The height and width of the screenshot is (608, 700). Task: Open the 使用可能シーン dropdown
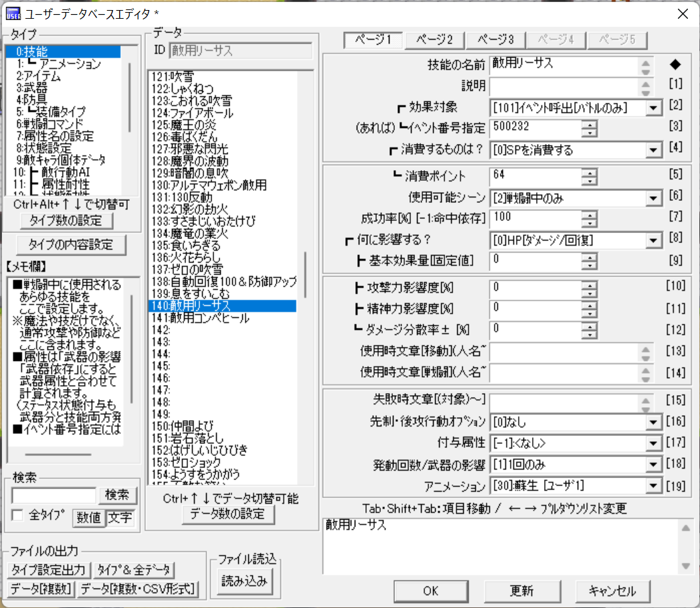coord(653,198)
